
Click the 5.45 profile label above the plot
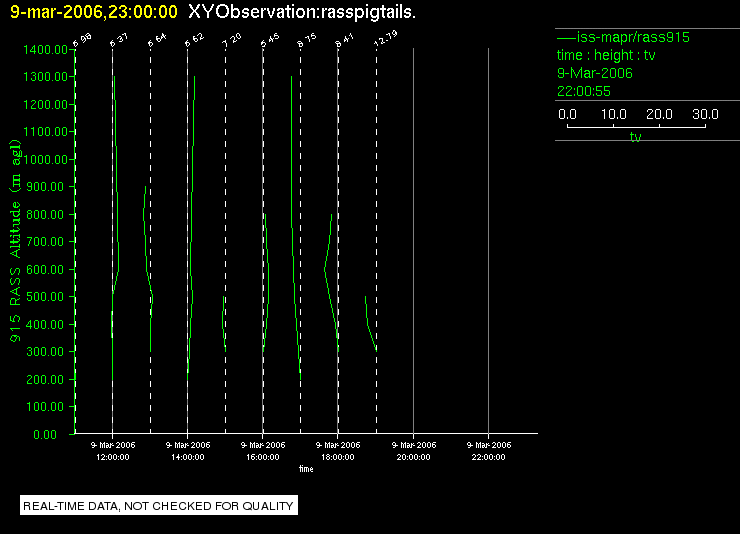pos(269,40)
